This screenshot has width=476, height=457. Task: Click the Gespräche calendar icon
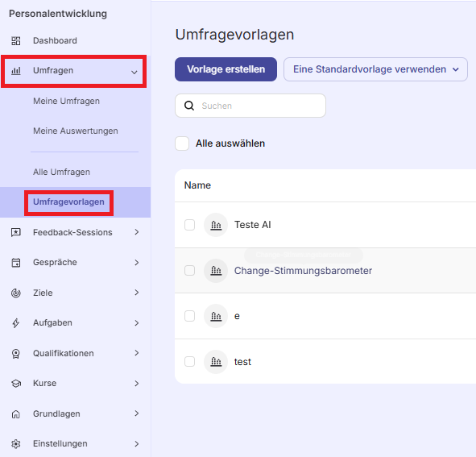point(16,263)
